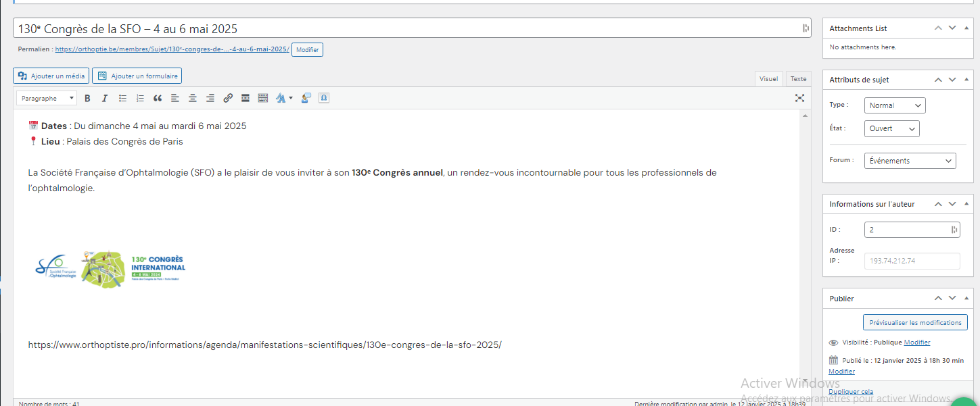
Task: Insert a bulleted list
Action: [x=122, y=99]
